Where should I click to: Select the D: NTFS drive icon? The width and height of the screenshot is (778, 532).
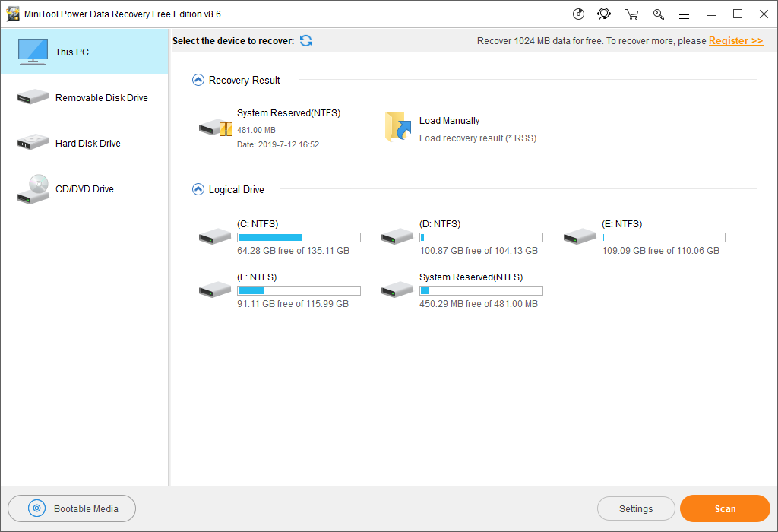point(397,236)
